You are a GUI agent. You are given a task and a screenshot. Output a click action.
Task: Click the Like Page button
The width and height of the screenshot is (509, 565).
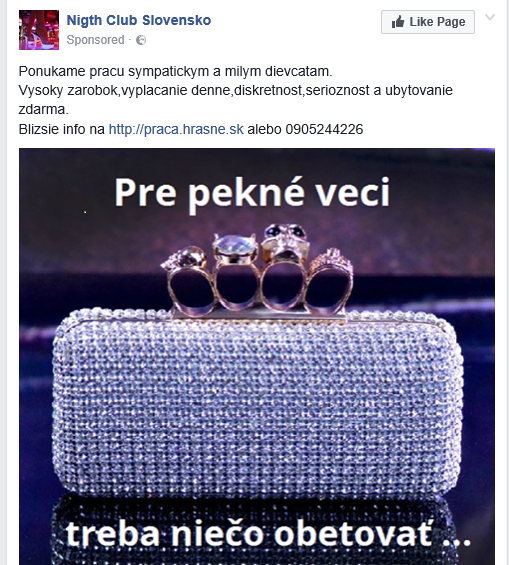[428, 22]
